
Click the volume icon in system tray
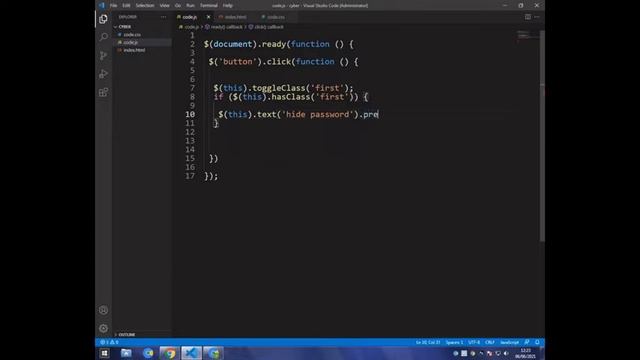tap(506, 353)
